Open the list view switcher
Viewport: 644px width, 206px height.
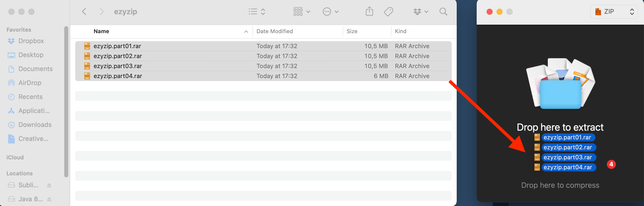257,11
